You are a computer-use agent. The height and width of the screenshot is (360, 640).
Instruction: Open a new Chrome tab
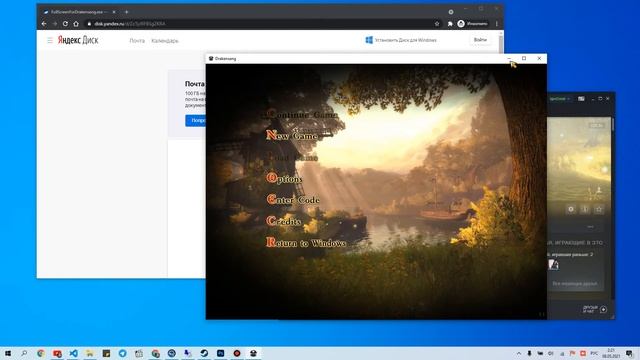pyautogui.click(x=127, y=12)
